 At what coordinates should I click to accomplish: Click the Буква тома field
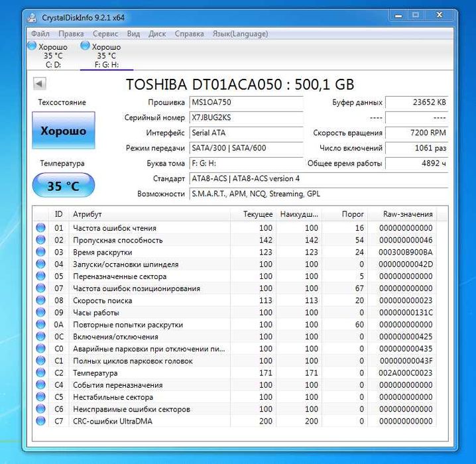(x=246, y=163)
